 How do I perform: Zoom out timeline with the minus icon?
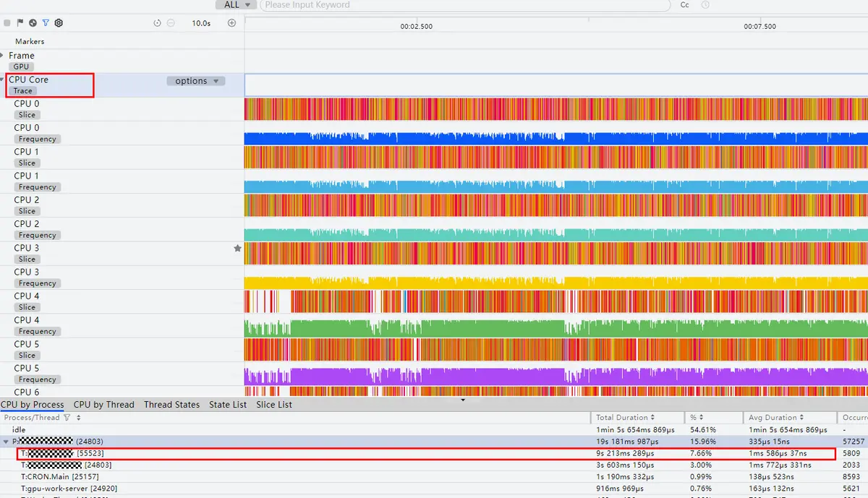click(171, 23)
